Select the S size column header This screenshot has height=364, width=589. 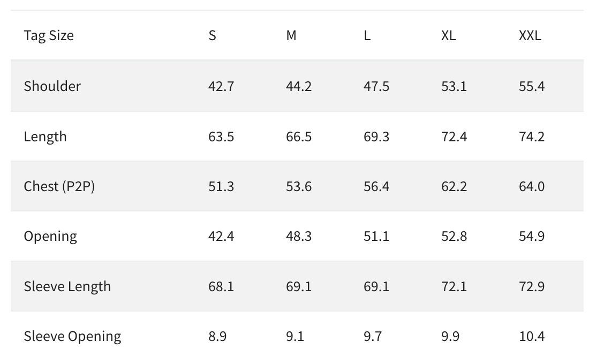tap(213, 35)
